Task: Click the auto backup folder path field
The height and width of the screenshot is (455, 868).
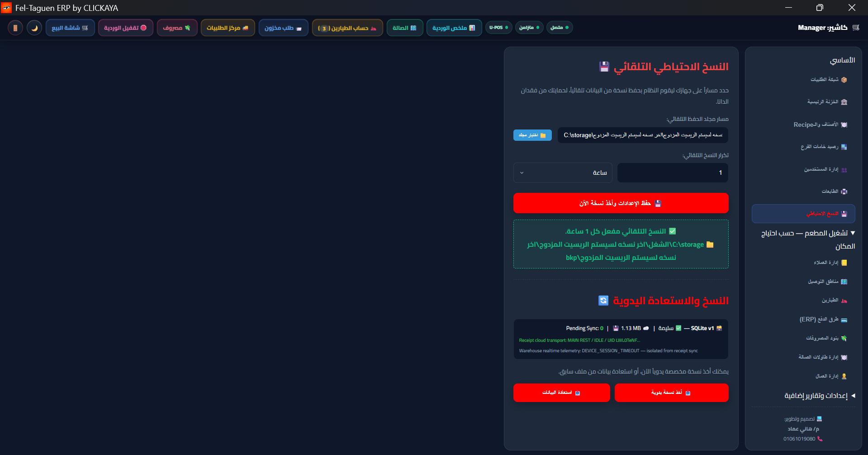Action: 643,135
